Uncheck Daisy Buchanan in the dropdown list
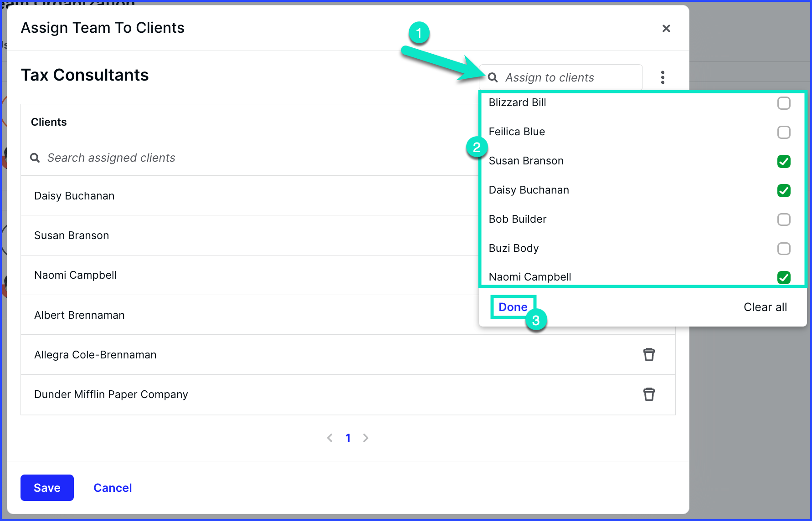Screen dimensions: 812x521 pos(784,190)
